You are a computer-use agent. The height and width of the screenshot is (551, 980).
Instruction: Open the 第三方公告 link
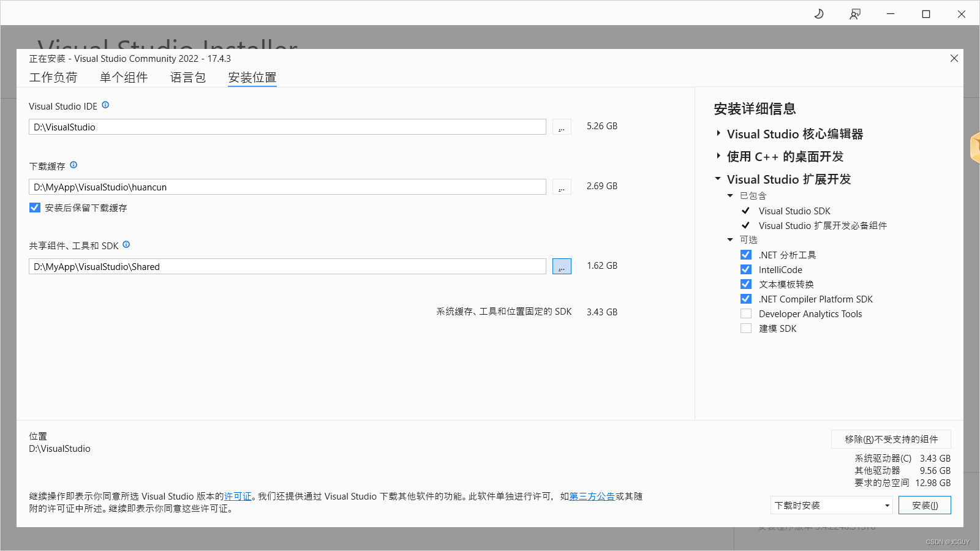coord(592,497)
